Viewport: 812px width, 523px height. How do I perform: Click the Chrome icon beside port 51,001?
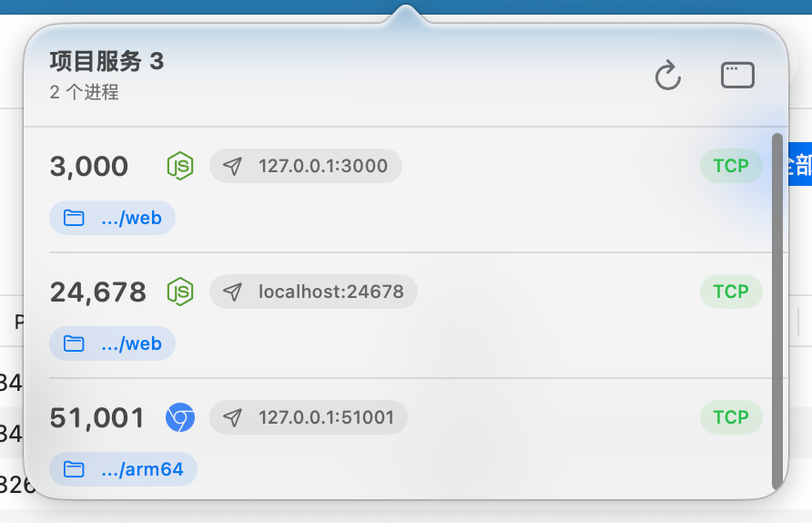pyautogui.click(x=180, y=417)
